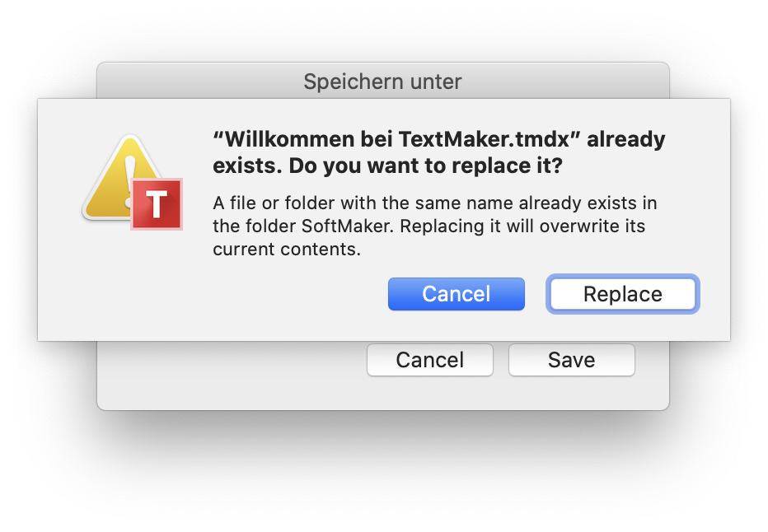Confirm overwriting by choosing Replace
768x532 pixels.
pyautogui.click(x=622, y=294)
